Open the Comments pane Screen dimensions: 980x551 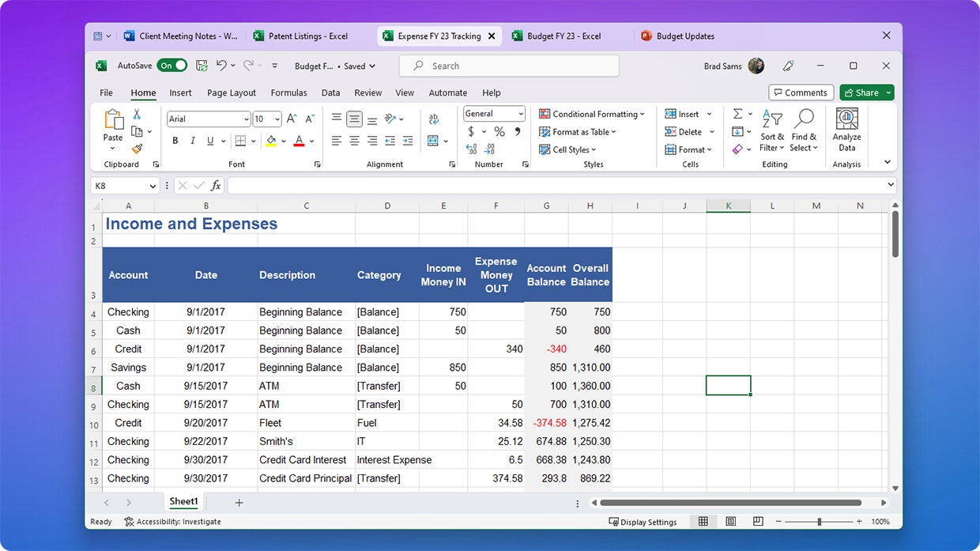tap(801, 92)
